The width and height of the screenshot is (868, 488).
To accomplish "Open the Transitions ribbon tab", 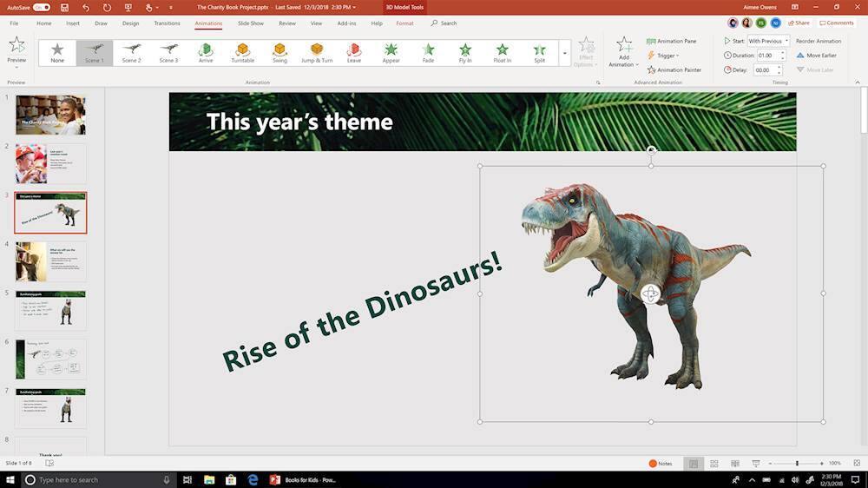I will (167, 23).
